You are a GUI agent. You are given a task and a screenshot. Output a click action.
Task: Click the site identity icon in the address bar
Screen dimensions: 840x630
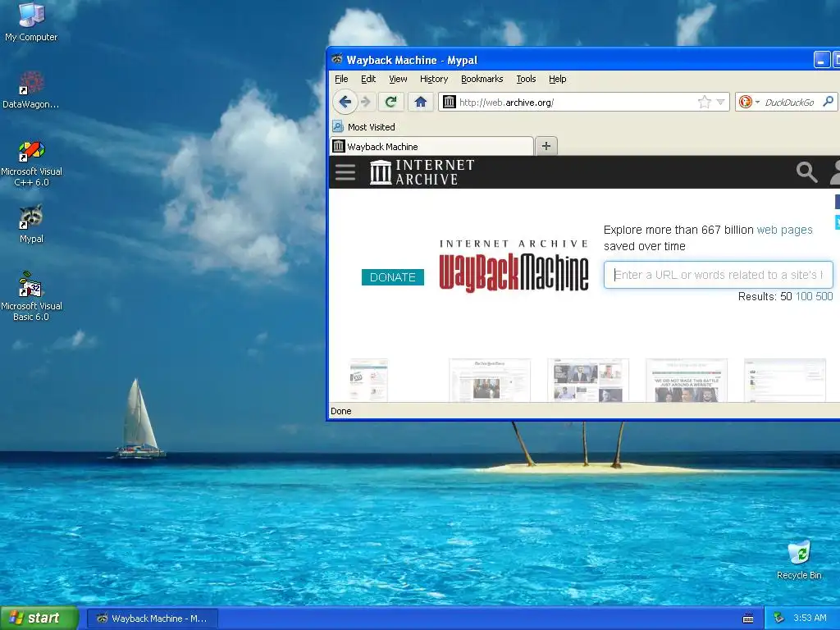tap(450, 102)
